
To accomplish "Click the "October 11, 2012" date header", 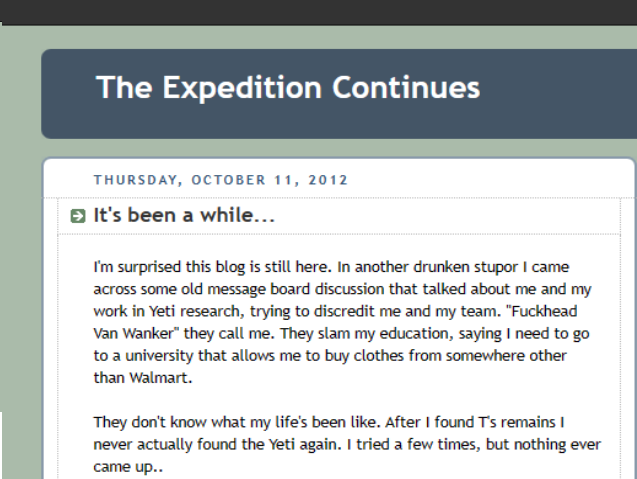I will click(270, 181).
